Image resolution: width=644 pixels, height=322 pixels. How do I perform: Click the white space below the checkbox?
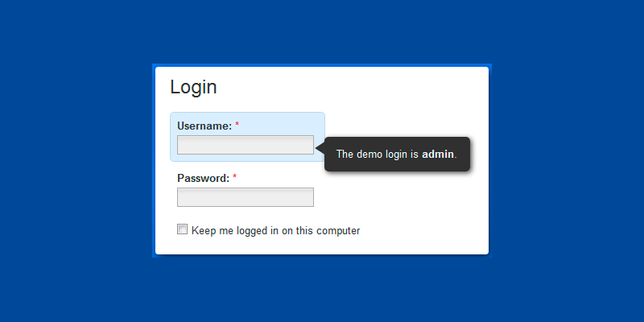click(x=322, y=246)
